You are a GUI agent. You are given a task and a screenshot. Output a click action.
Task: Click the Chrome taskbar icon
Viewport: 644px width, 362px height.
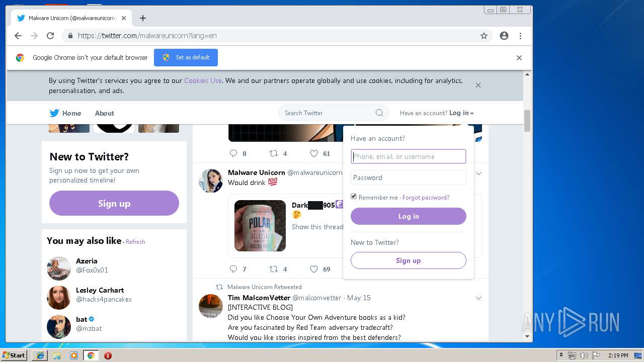[x=91, y=355]
